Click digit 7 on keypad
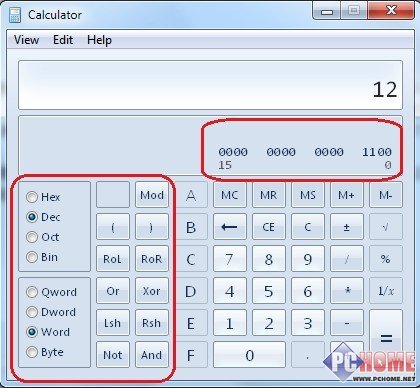This screenshot has width=420, height=388. click(230, 259)
